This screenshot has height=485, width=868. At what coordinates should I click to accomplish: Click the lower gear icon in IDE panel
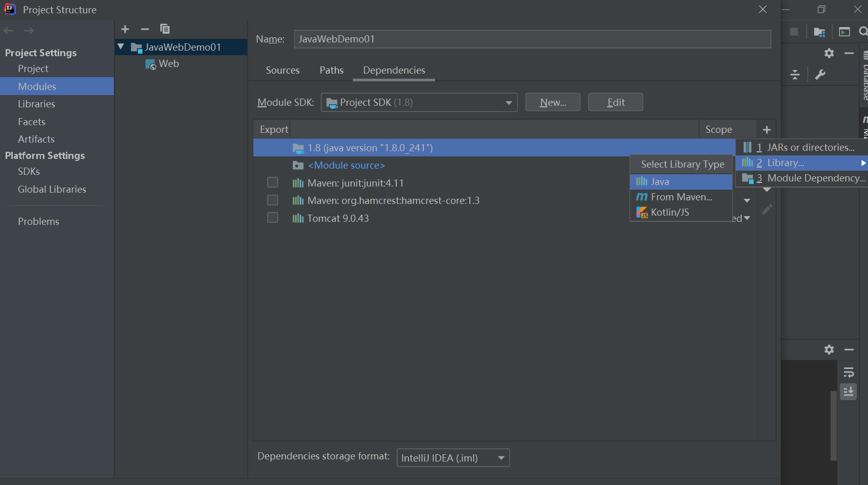(829, 350)
